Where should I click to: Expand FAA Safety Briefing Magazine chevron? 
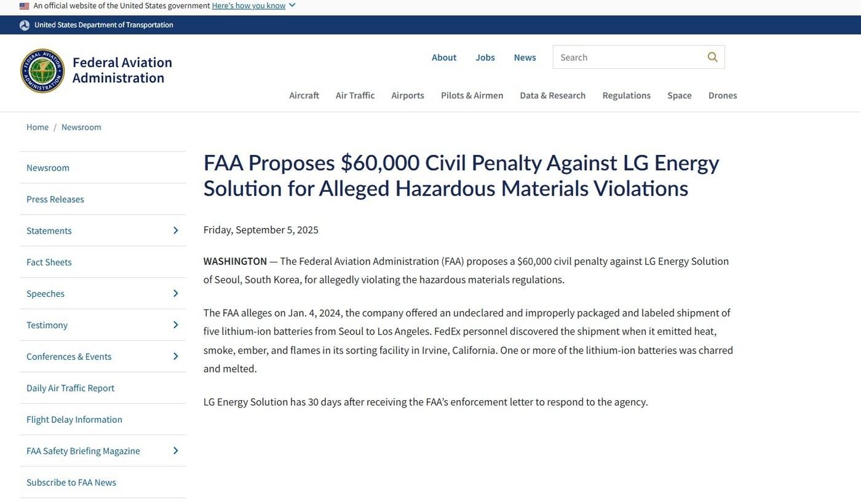click(x=175, y=451)
